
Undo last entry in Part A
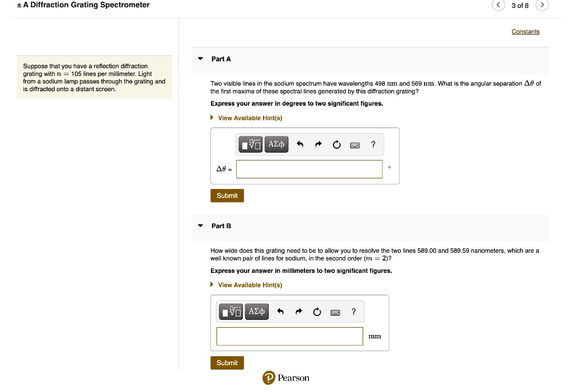[x=300, y=145]
